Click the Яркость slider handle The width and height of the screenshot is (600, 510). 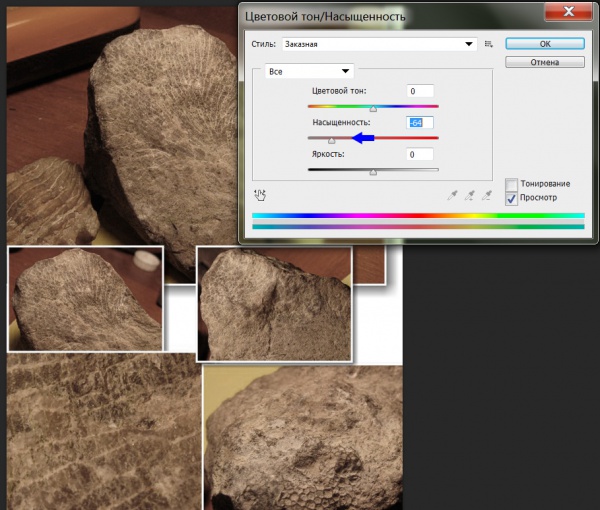click(373, 172)
